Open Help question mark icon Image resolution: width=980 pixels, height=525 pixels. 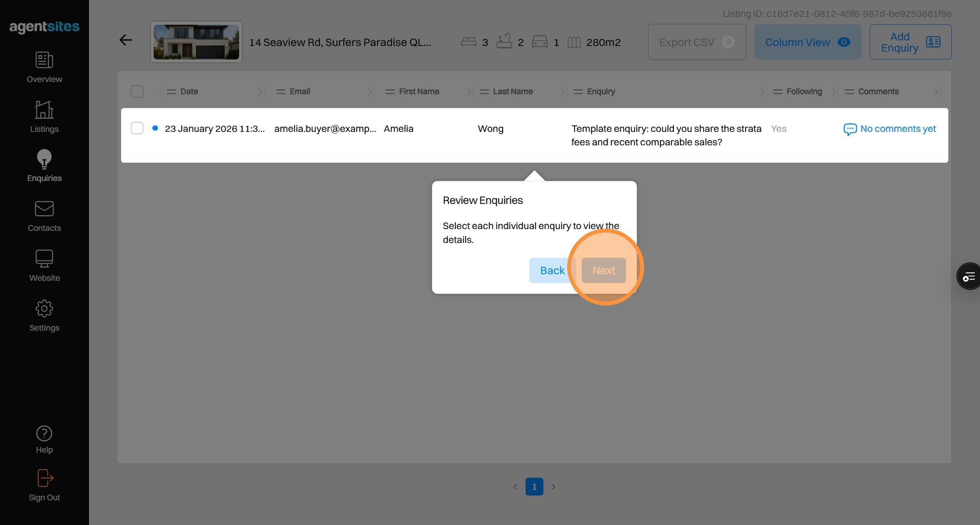coord(44,433)
